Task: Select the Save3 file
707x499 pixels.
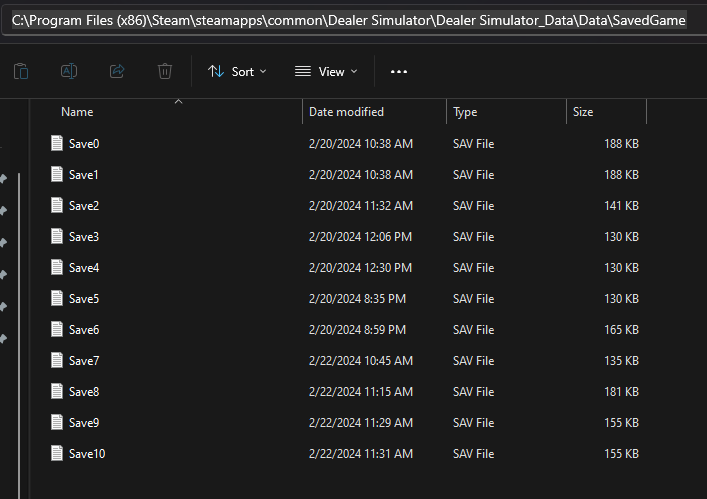Action: tap(84, 237)
